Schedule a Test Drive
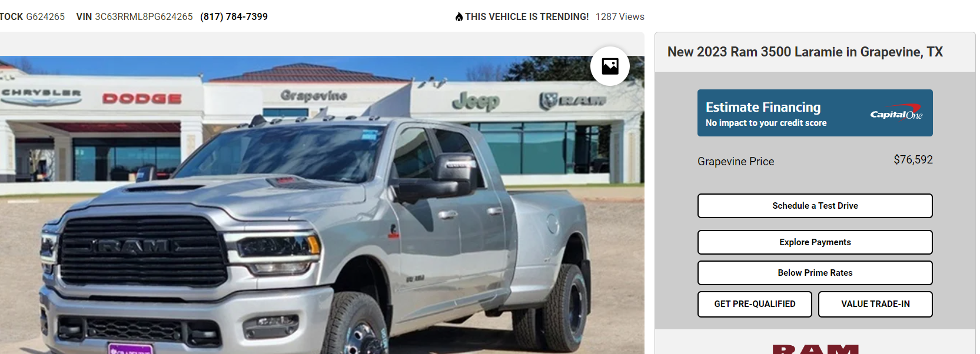 click(815, 206)
